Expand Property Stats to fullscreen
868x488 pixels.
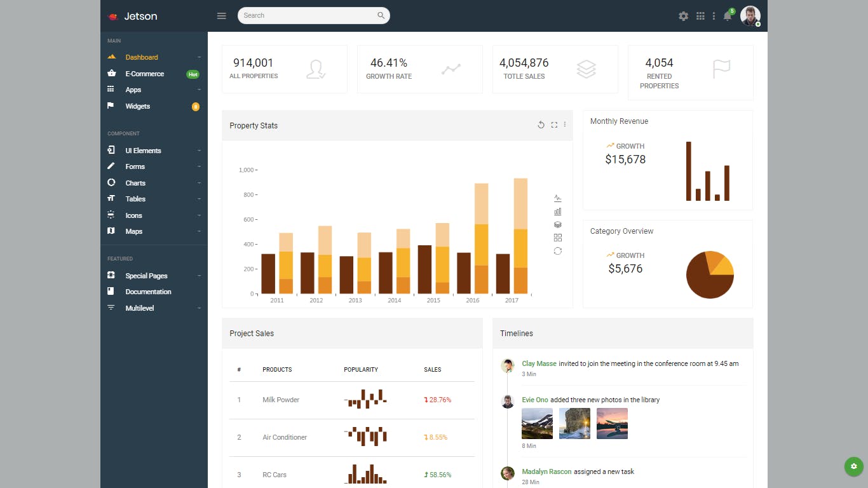click(x=553, y=125)
